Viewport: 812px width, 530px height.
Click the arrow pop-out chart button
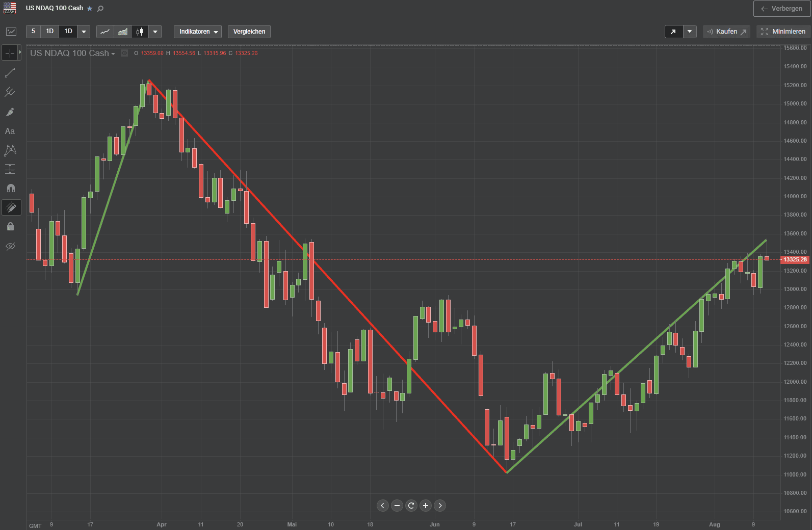673,32
